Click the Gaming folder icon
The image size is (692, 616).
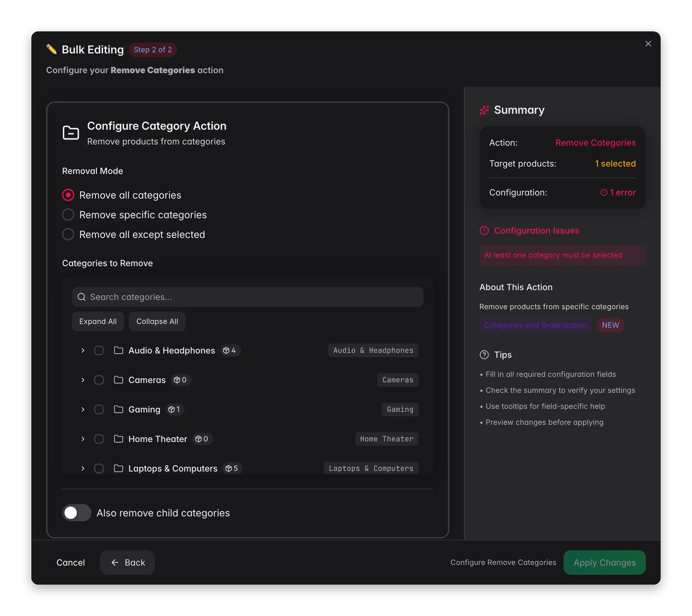point(119,409)
